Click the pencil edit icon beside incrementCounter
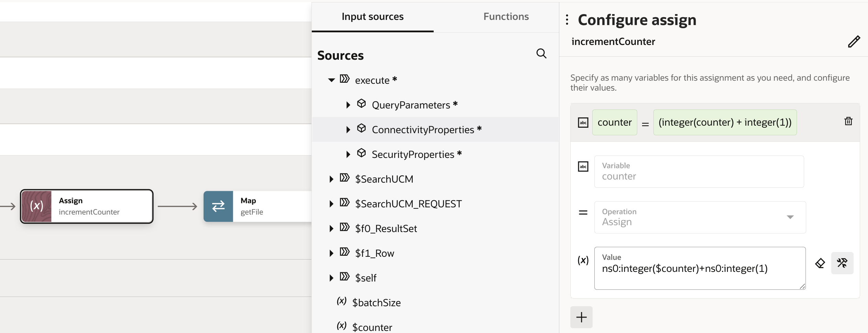The height and width of the screenshot is (333, 868). point(854,42)
